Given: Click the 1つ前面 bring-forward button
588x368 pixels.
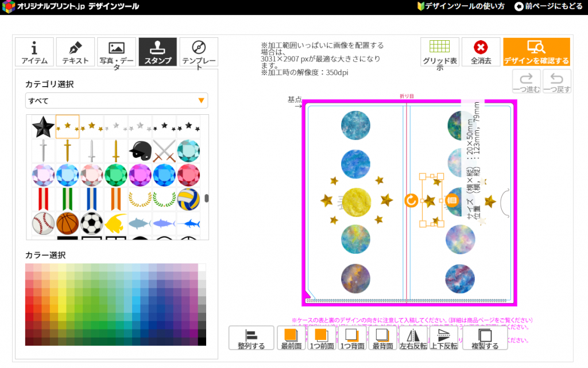Looking at the screenshot, I should [x=322, y=338].
